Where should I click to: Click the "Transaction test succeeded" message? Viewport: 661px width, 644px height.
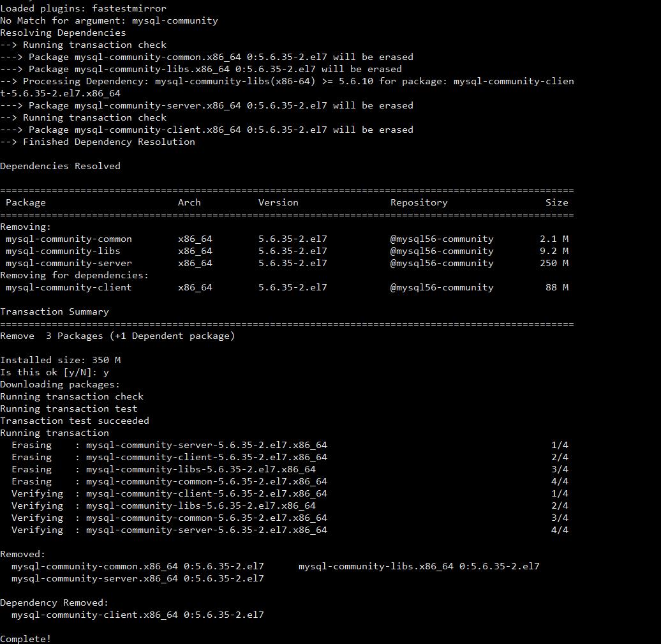(x=74, y=421)
